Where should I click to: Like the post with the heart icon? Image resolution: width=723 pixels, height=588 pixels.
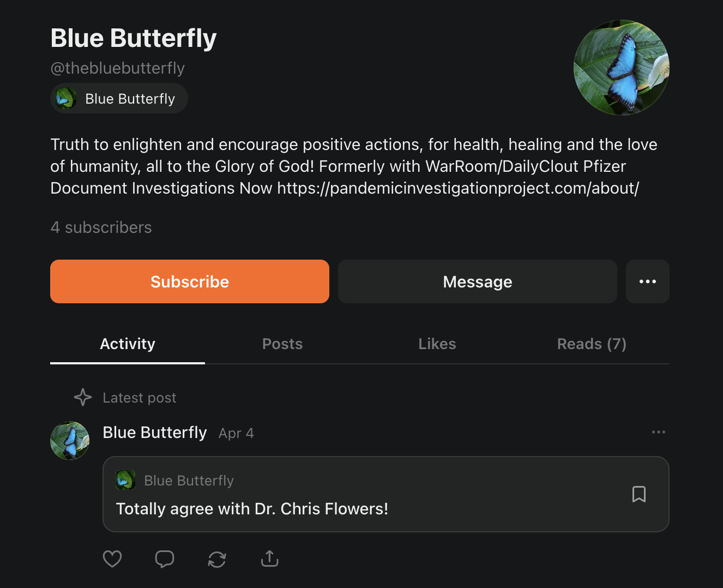[x=112, y=559]
